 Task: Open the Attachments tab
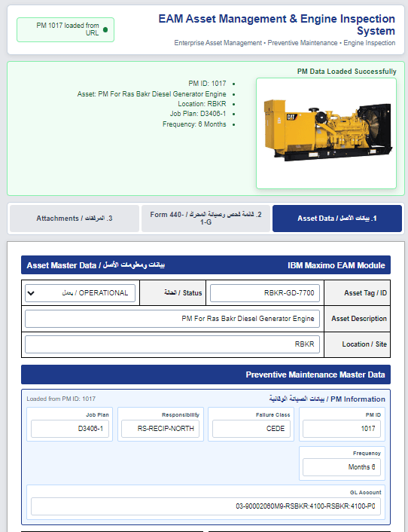pyautogui.click(x=75, y=219)
